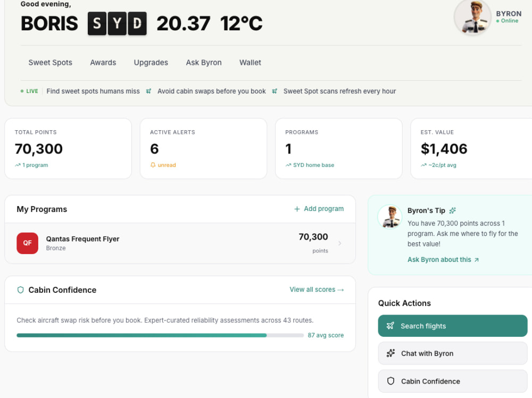Click the trend icon beside '1 program'
Image resolution: width=532 pixels, height=398 pixels.
click(x=18, y=165)
